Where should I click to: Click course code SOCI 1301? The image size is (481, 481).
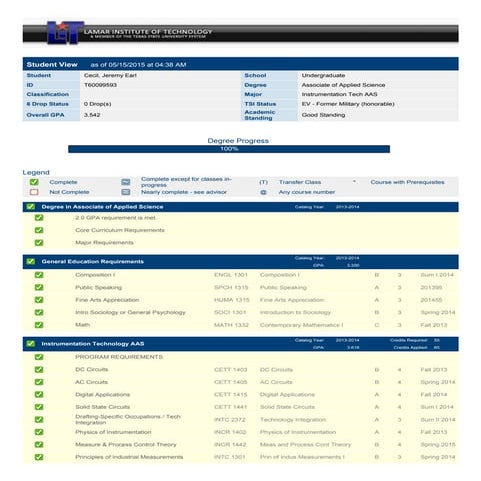pos(230,312)
